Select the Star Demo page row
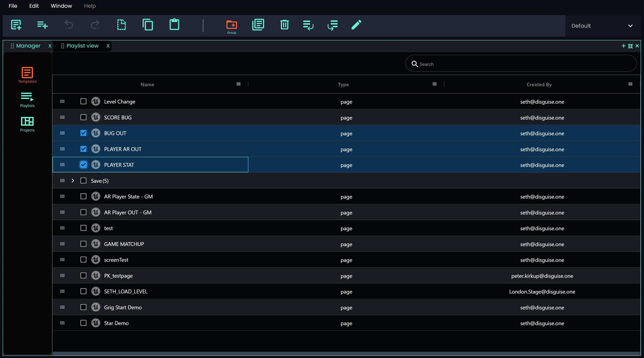Viewport: 644px width, 358px height. tap(116, 323)
